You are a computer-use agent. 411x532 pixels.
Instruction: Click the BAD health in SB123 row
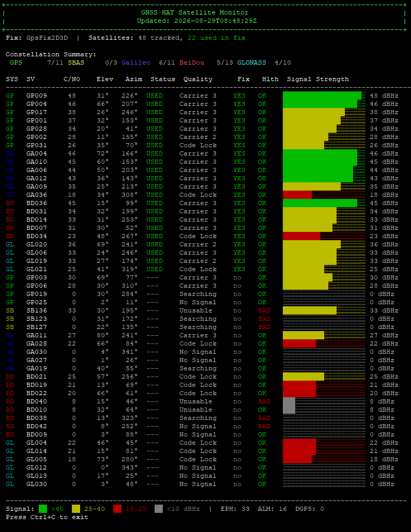pos(264,319)
